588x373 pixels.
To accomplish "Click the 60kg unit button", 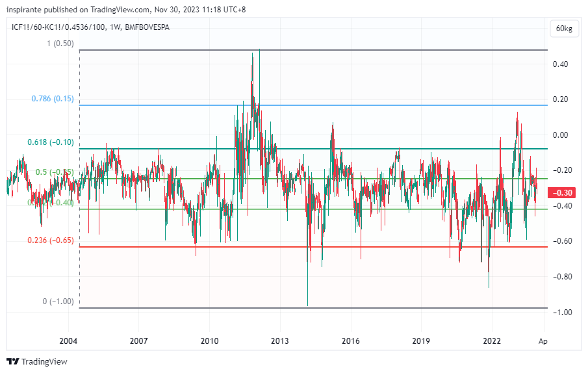I will (x=564, y=29).
